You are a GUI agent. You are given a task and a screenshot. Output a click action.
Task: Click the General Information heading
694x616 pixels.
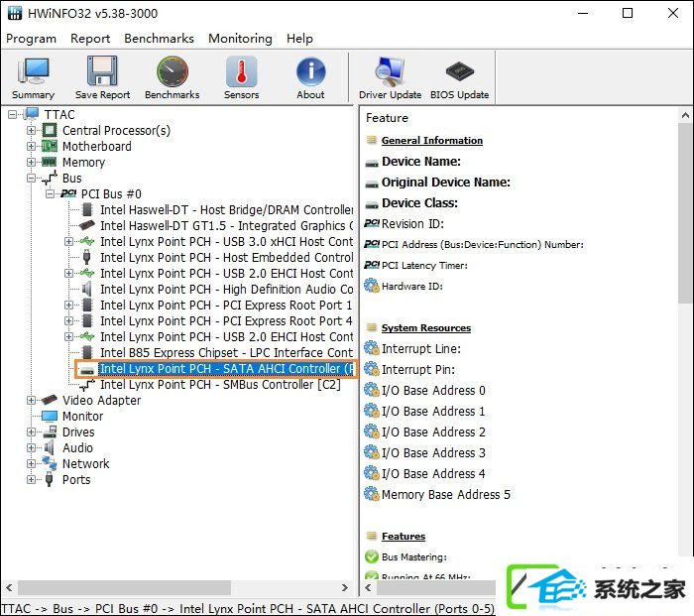[432, 141]
